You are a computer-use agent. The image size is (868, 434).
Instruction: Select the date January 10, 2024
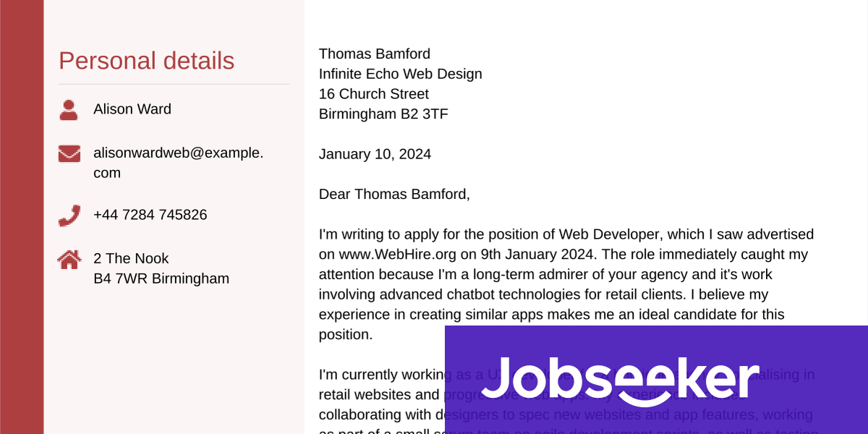375,154
